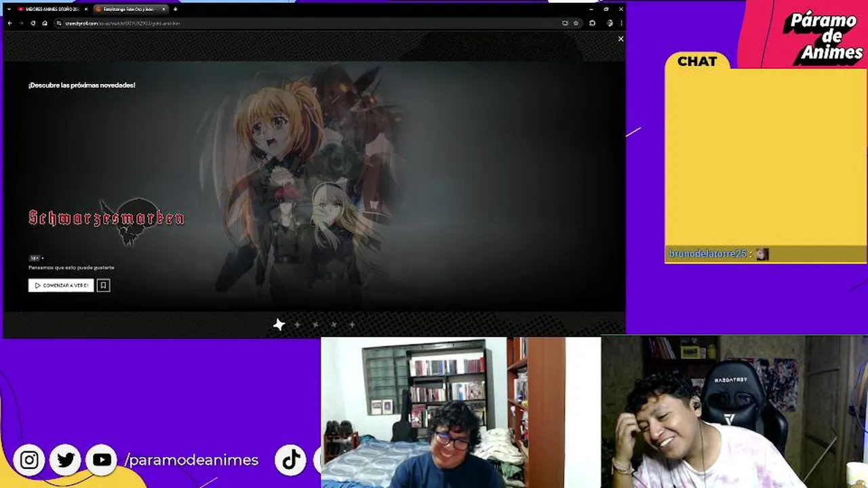Select the fourth carousel star indicator
Image resolution: width=868 pixels, height=488 pixels.
(334, 325)
